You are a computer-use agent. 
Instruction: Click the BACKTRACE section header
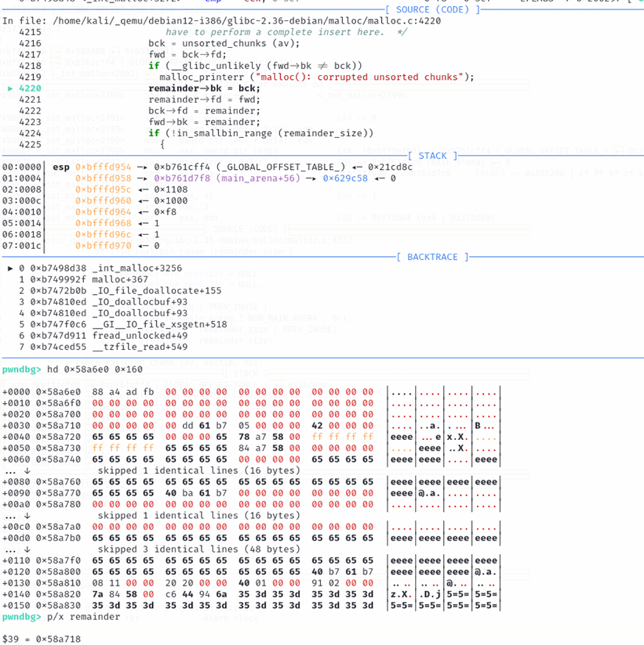tap(433, 256)
